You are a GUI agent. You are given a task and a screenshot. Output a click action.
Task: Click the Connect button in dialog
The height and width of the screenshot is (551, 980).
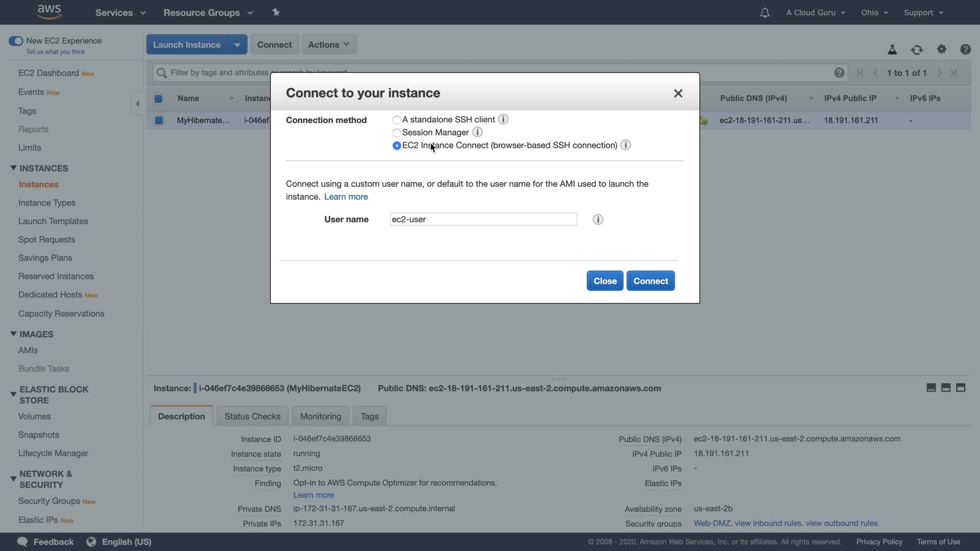click(x=650, y=281)
